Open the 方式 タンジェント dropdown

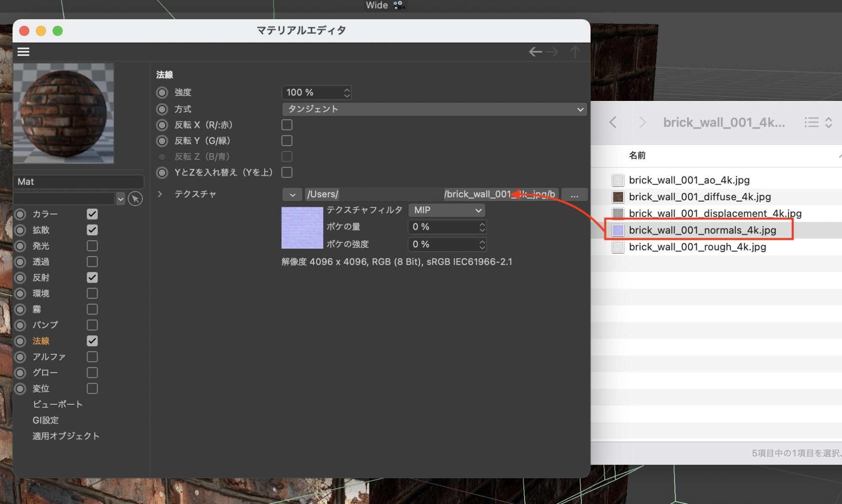(x=434, y=109)
